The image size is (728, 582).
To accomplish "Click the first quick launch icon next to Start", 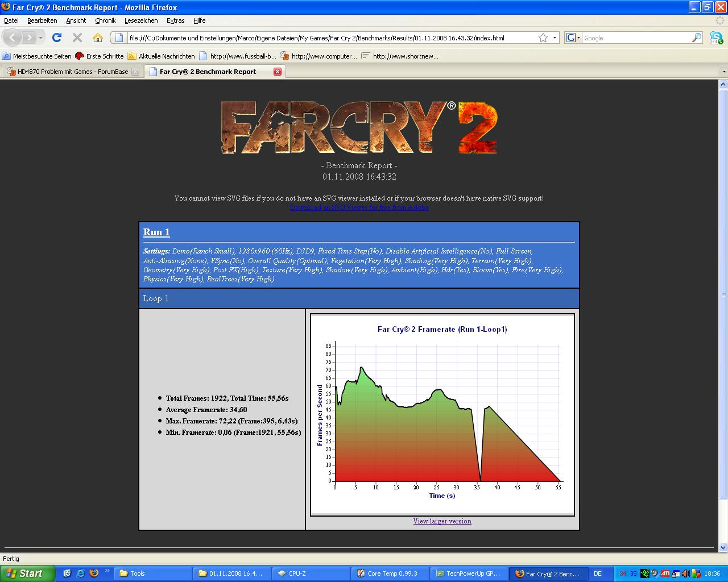I will coord(67,573).
